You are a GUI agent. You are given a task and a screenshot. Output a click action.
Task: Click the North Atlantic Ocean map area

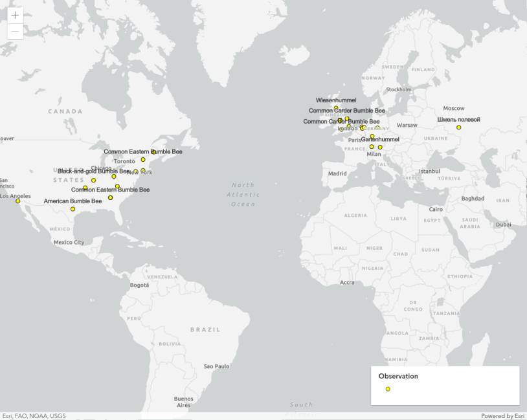pos(243,195)
